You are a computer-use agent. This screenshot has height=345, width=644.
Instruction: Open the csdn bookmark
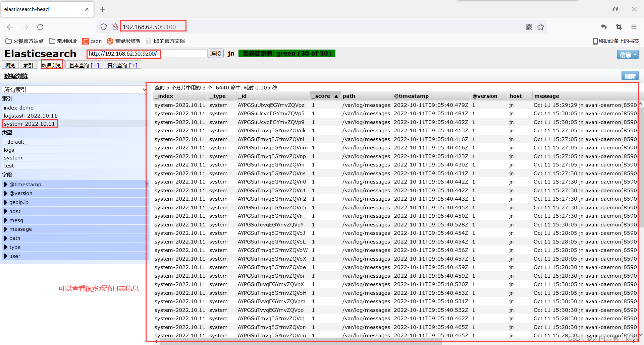92,41
